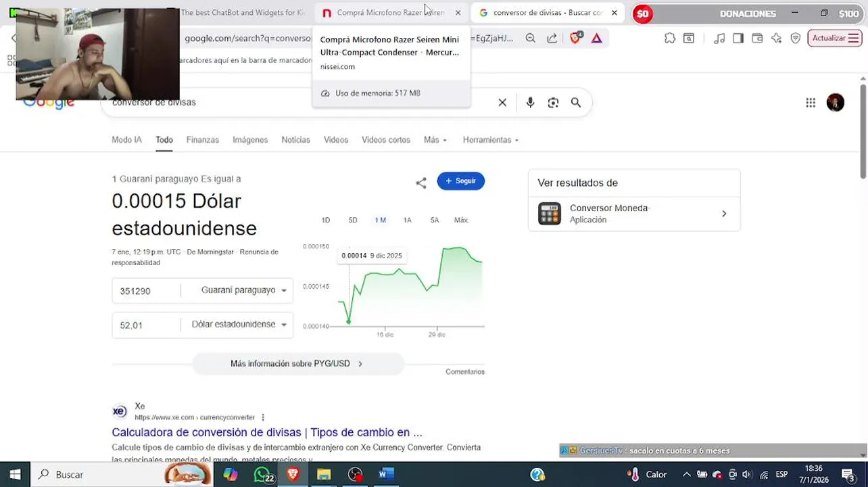Expand Conversor Moneda result chevron
The height and width of the screenshot is (487, 868).
tap(724, 214)
